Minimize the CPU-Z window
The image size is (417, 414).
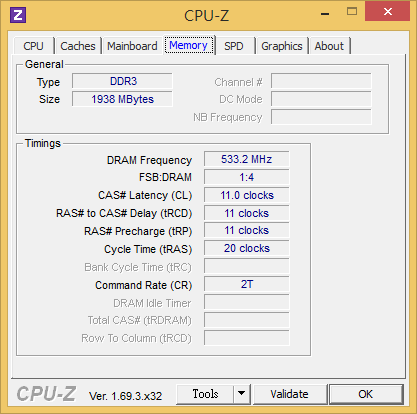pos(325,14)
